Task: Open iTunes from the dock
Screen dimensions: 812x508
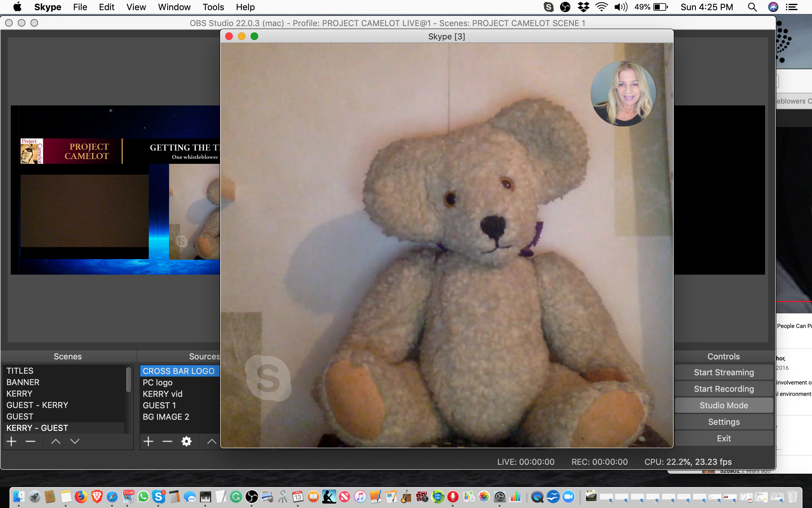Action: click(x=360, y=497)
